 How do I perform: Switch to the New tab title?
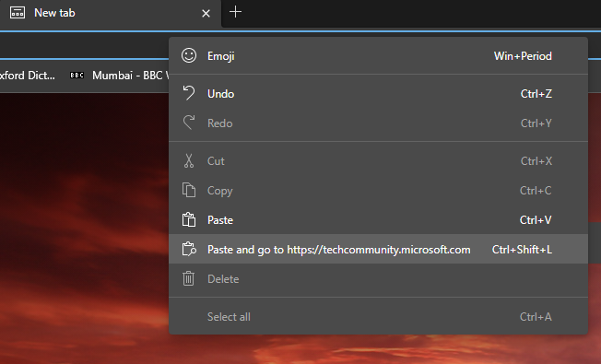tap(54, 13)
